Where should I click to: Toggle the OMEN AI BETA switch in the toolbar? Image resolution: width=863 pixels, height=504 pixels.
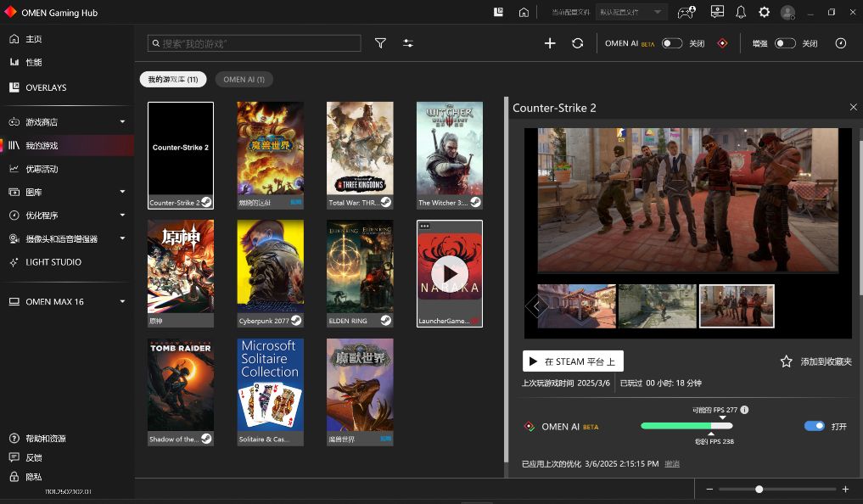pyautogui.click(x=672, y=43)
